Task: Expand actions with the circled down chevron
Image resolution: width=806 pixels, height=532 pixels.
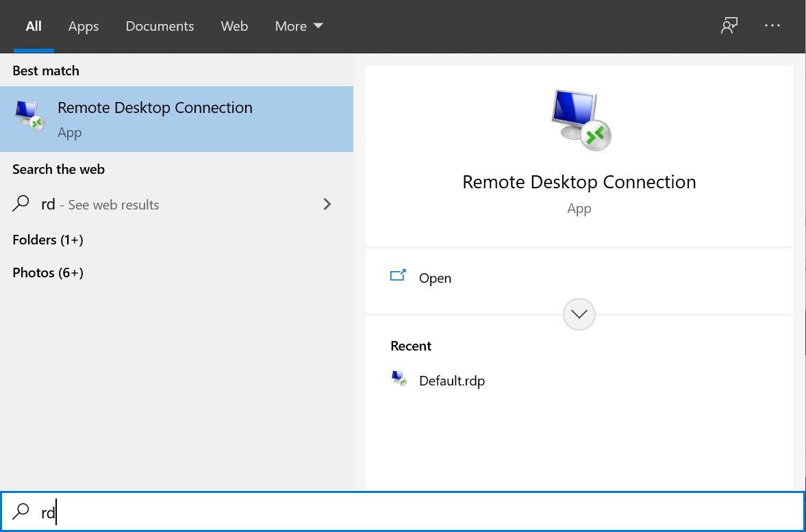Action: click(579, 314)
